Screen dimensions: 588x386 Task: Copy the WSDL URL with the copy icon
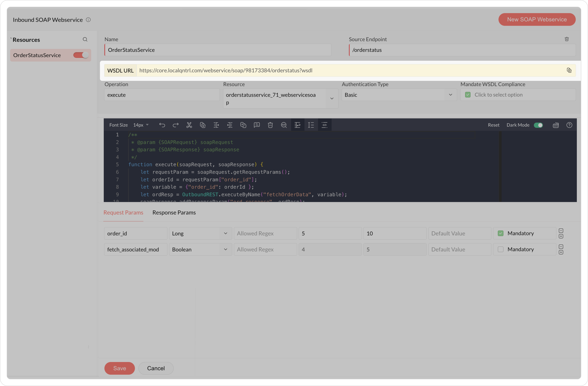pyautogui.click(x=569, y=70)
